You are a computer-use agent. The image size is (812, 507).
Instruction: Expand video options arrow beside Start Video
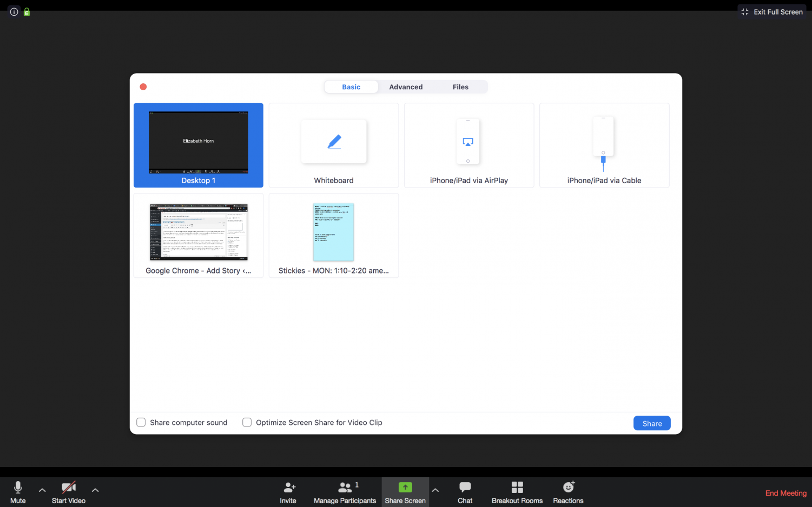[95, 490]
